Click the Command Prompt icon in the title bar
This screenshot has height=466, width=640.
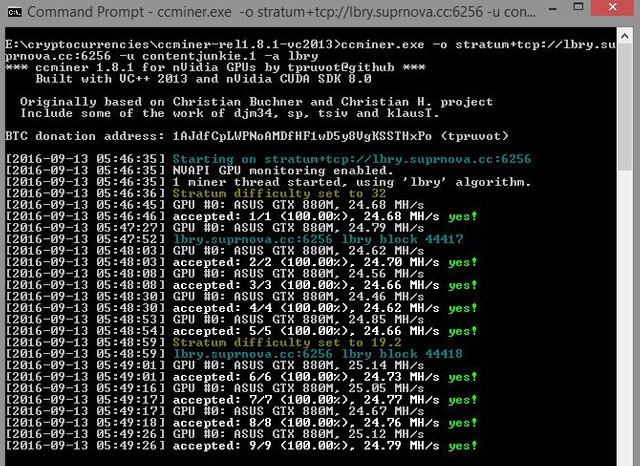click(x=15, y=12)
